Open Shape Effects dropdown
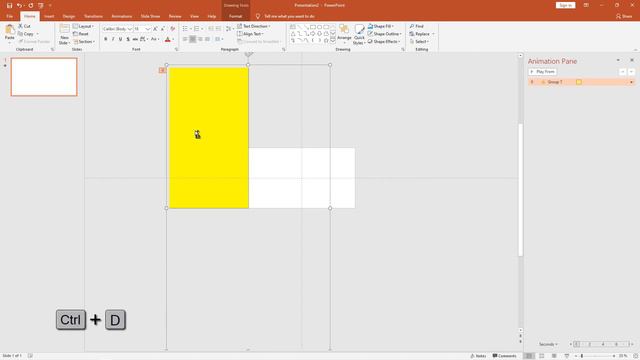Screen dimensions: 640x360 384,42
